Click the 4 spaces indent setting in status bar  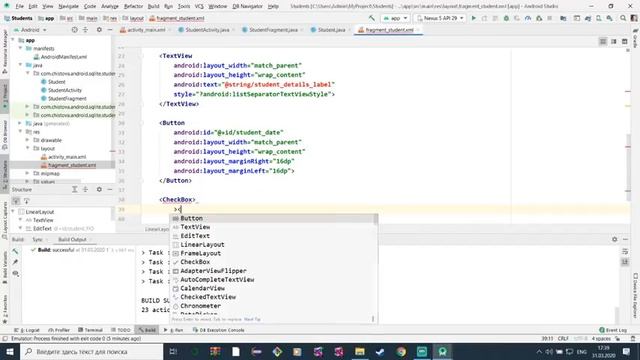[x=601, y=338]
